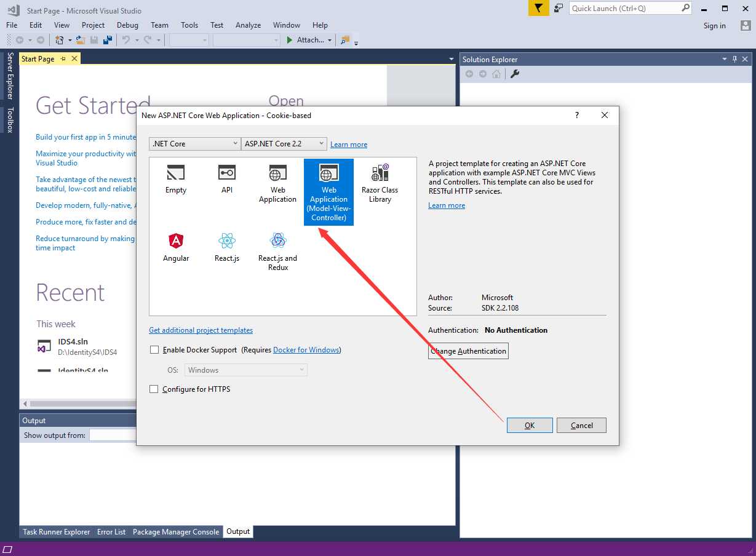
Task: Open the .NET Core framework dropdown
Action: pyautogui.click(x=194, y=143)
